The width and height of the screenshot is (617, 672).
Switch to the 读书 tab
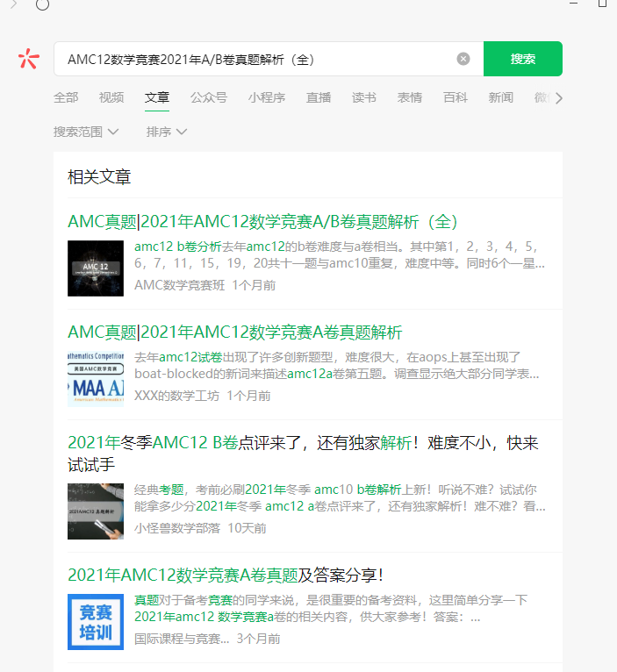coord(363,97)
